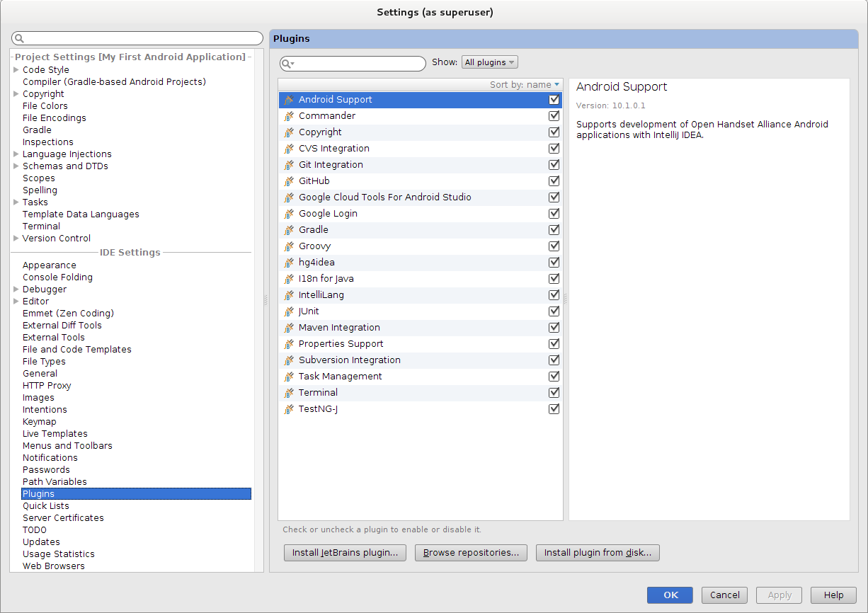The image size is (868, 613).
Task: Disable the GitHub plugin checkbox
Action: pyautogui.click(x=554, y=181)
